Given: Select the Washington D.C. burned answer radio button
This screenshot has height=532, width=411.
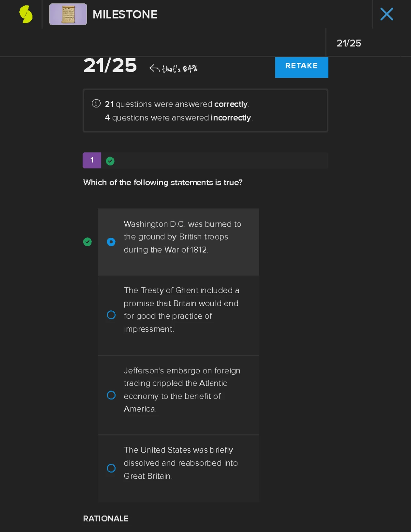Looking at the screenshot, I should (111, 242).
